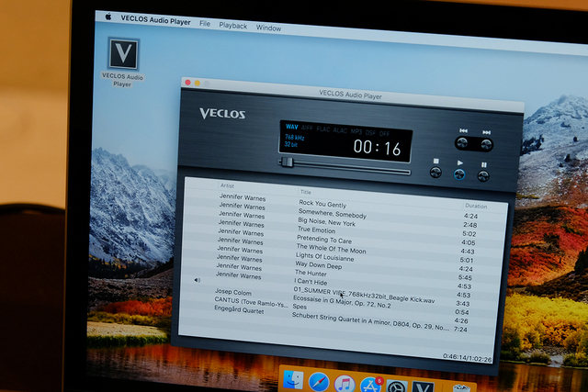This screenshot has height=392, width=588.
Task: Select the track Spes
Action: (300, 307)
